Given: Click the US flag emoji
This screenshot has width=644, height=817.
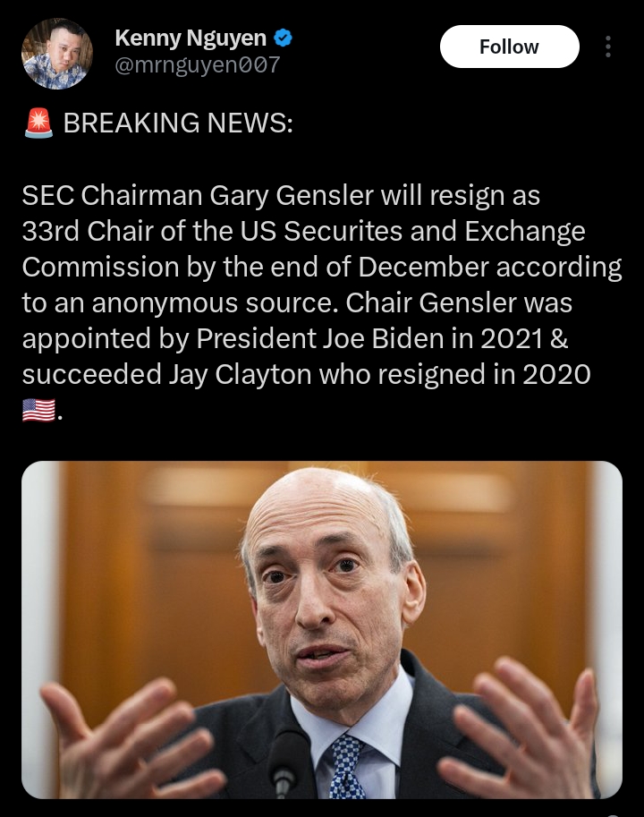Looking at the screenshot, I should pos(38,411).
